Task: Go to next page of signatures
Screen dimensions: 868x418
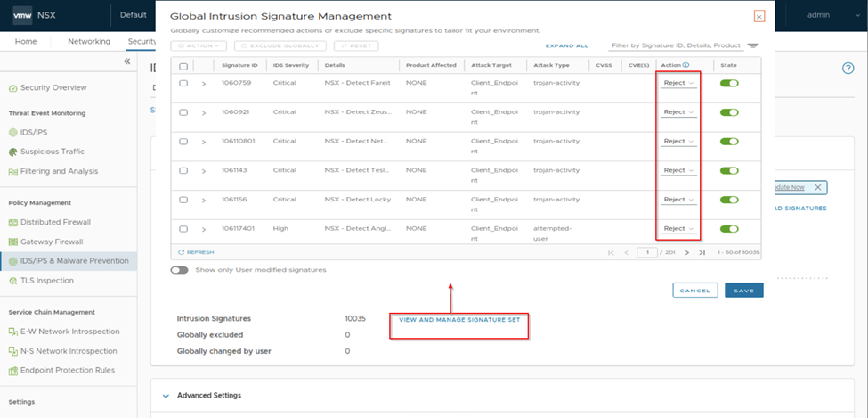Action: (x=688, y=252)
